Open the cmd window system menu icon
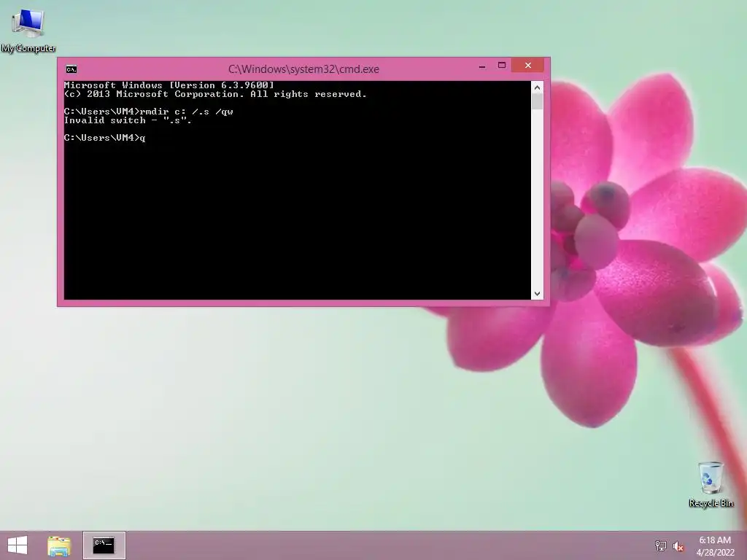This screenshot has width=747, height=560. point(71,69)
